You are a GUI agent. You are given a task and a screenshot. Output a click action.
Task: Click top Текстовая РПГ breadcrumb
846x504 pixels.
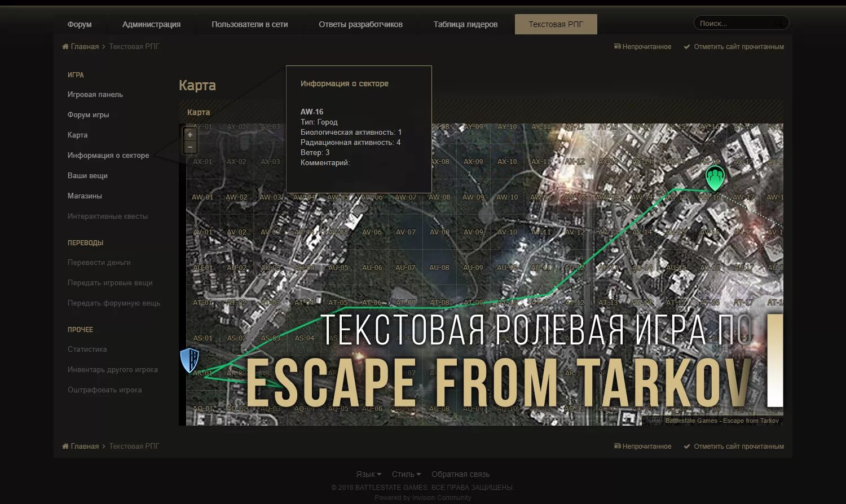click(x=134, y=47)
